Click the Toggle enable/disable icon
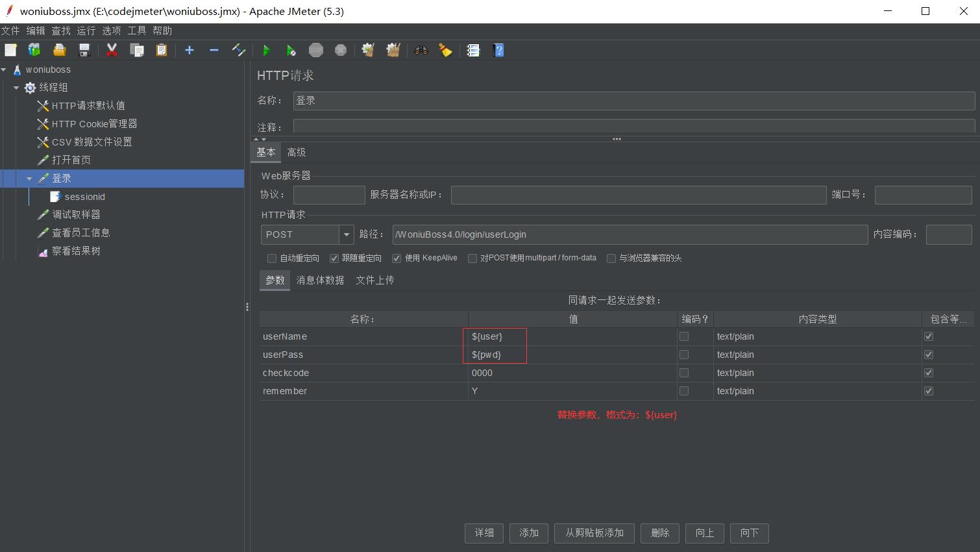This screenshot has height=552, width=980. coord(238,50)
